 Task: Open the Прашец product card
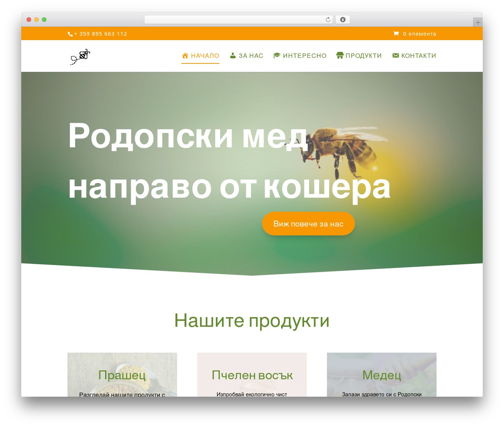click(122, 375)
